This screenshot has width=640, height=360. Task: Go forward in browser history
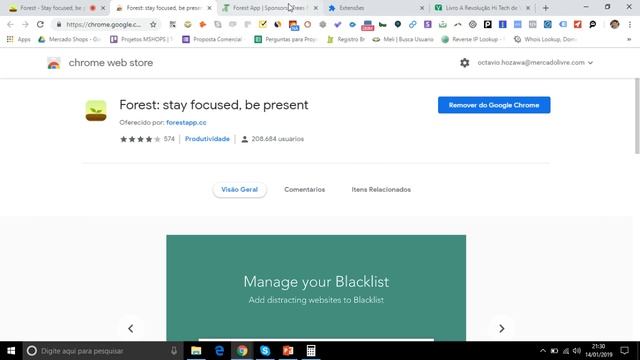[x=25, y=24]
